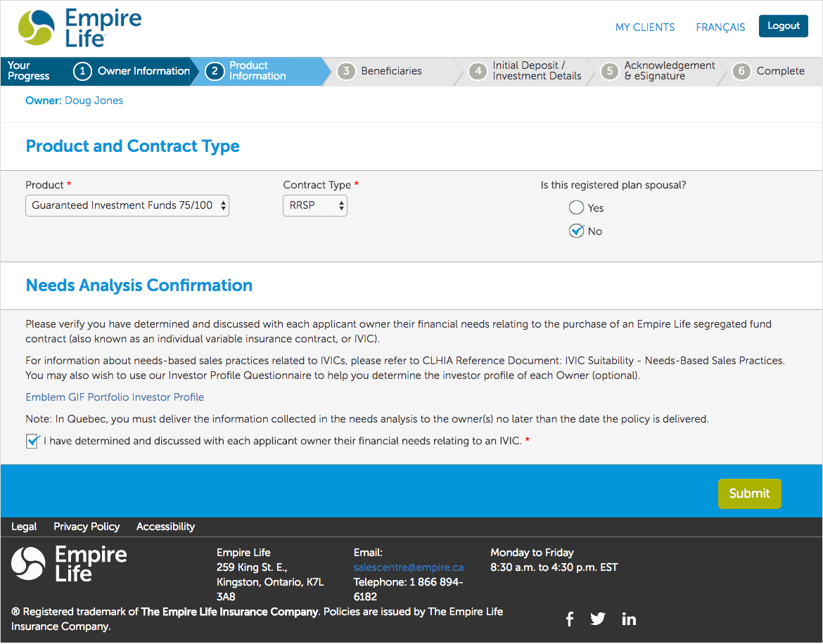Click the salescentre@empire.ca email link
Screen dimensions: 823x644
409,567
